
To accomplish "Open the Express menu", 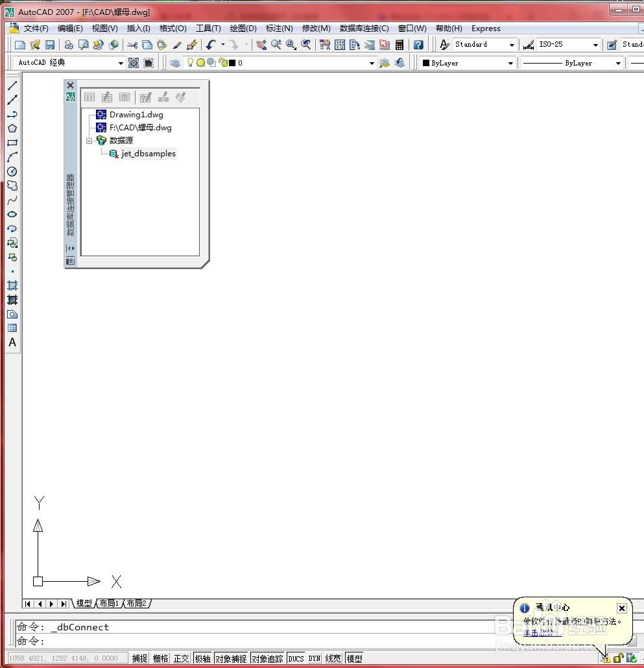I will point(486,29).
